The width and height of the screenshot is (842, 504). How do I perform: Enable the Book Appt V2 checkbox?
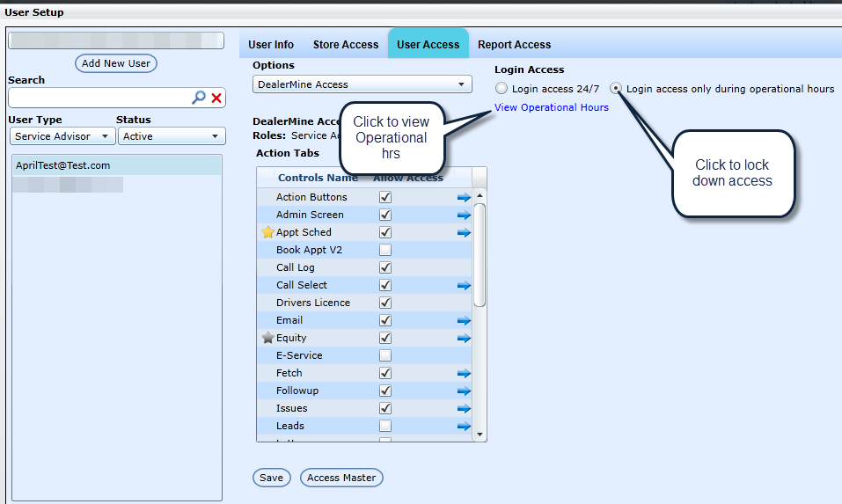pos(384,250)
